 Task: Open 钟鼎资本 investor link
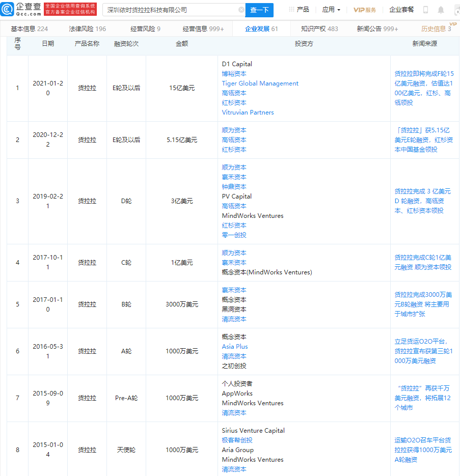[234, 187]
